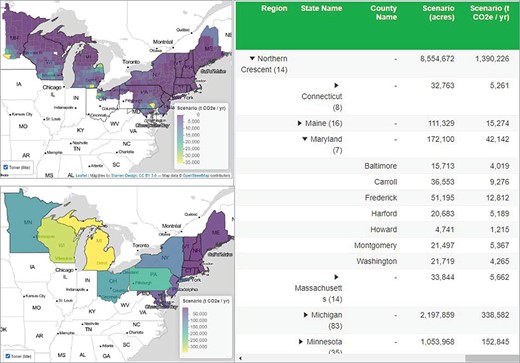Click the 36,553 acres value for Carroll

443,182
